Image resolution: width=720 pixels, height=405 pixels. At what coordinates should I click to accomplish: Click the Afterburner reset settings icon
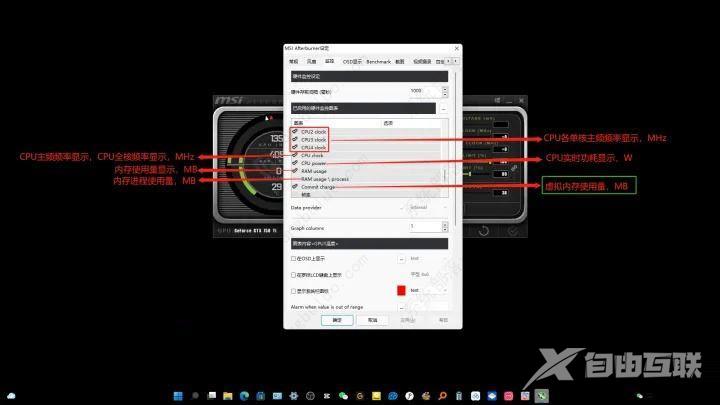pyautogui.click(x=484, y=231)
